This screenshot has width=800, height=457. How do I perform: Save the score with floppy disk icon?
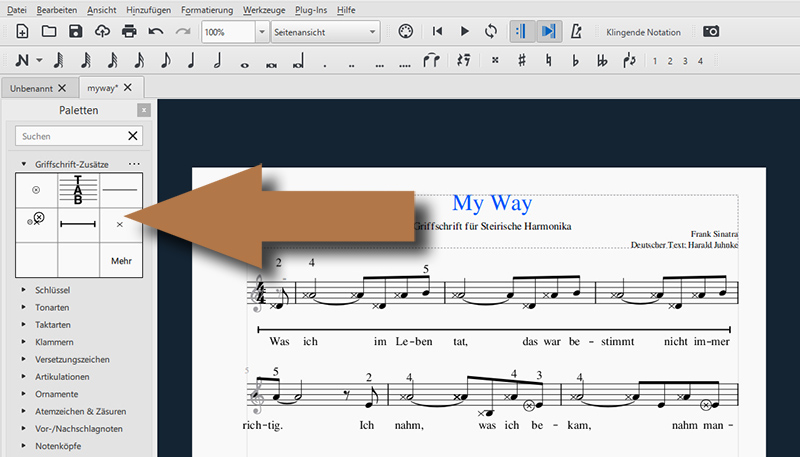pyautogui.click(x=76, y=32)
